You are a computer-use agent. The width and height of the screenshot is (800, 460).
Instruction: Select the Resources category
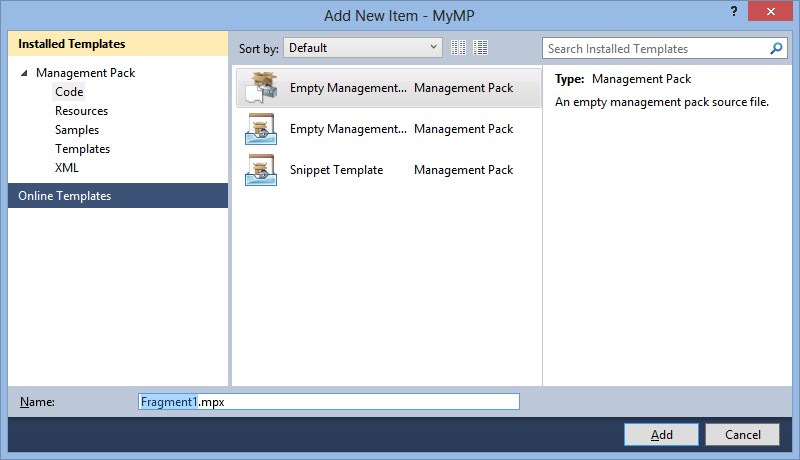82,111
